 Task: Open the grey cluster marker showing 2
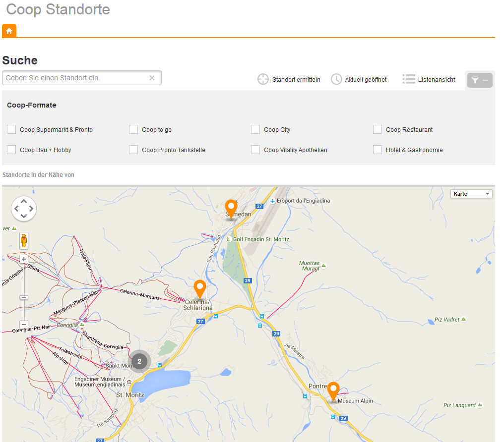click(x=139, y=361)
